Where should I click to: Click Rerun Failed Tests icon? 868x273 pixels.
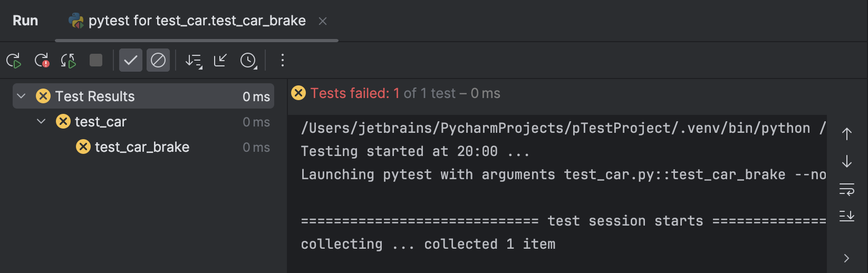point(42,61)
